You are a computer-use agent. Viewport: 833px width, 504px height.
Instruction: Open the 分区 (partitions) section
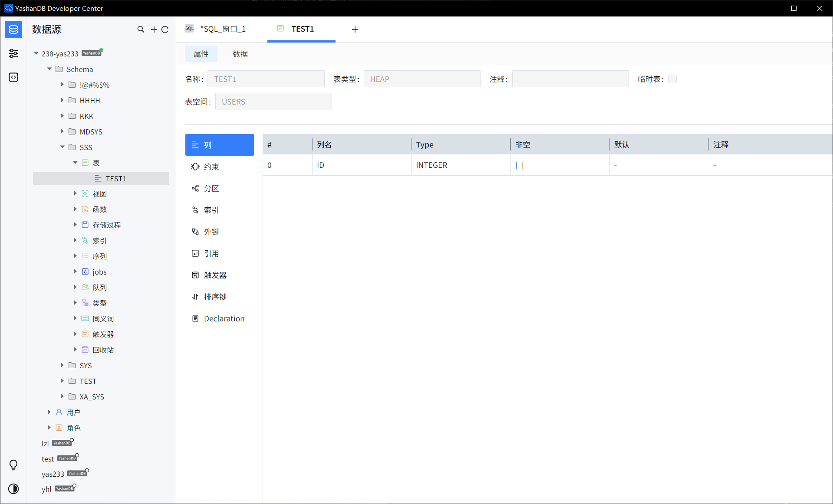click(220, 188)
